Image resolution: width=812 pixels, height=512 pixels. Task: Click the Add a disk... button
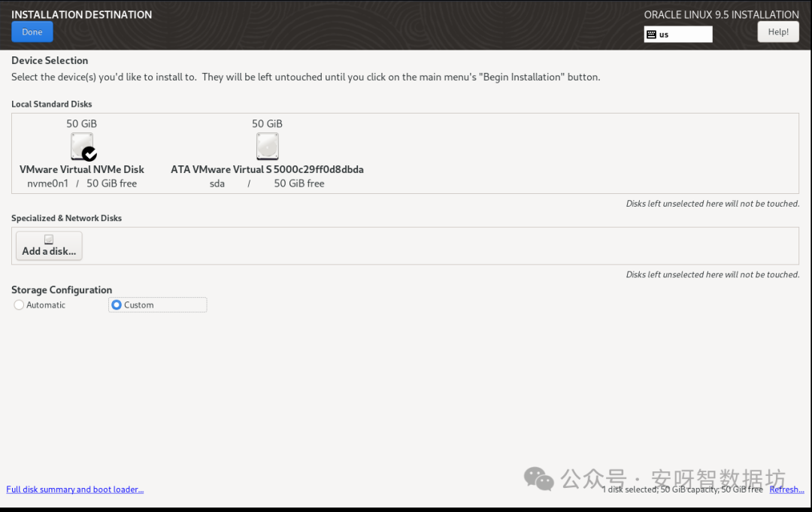(x=49, y=246)
